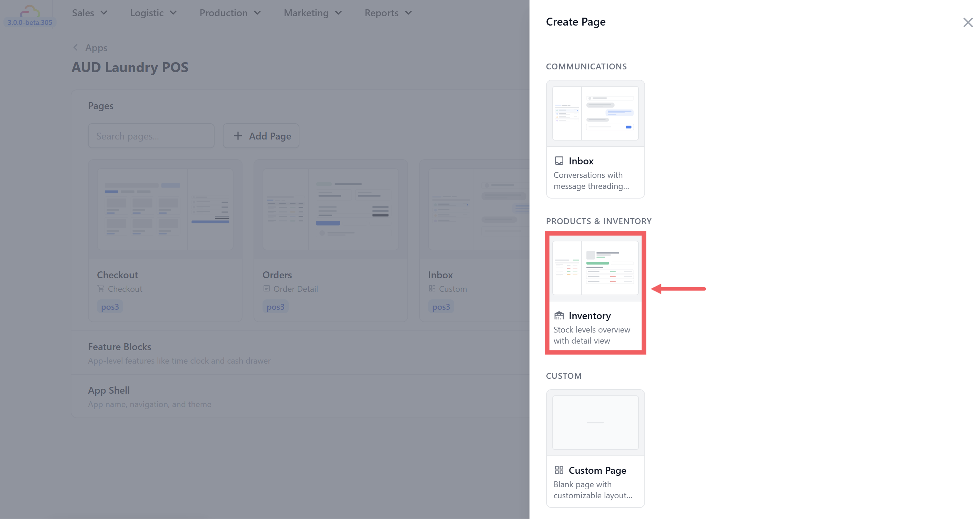Close the Create Page panel
Viewport: 980px width, 519px height.
[968, 22]
